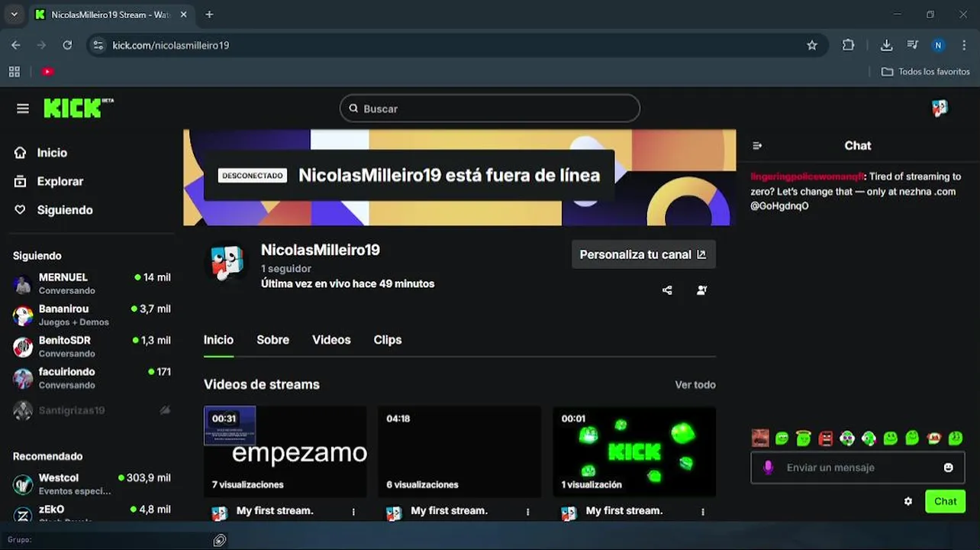This screenshot has height=550, width=980.
Task: Open a new browser tab
Action: click(x=209, y=15)
